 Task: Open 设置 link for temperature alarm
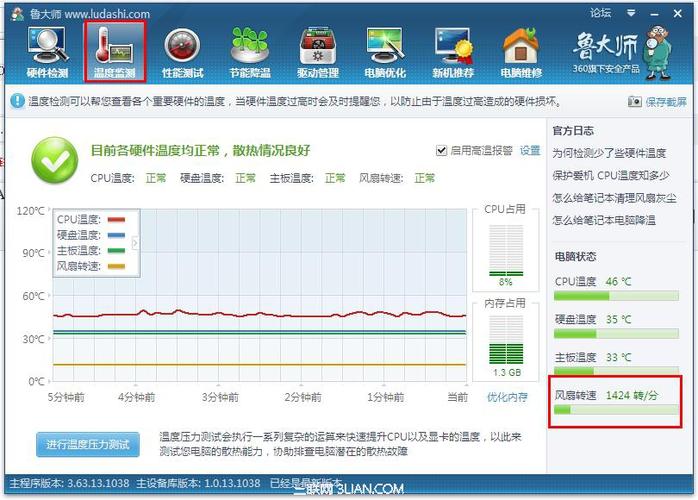[530, 150]
